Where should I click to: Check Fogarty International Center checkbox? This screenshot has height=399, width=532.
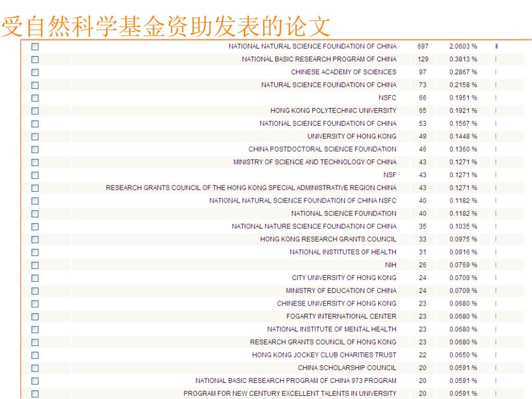[x=35, y=317]
